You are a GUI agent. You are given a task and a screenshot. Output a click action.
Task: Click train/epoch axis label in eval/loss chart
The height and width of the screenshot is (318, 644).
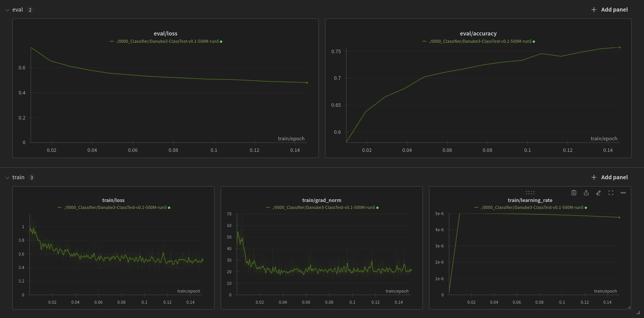pyautogui.click(x=291, y=139)
